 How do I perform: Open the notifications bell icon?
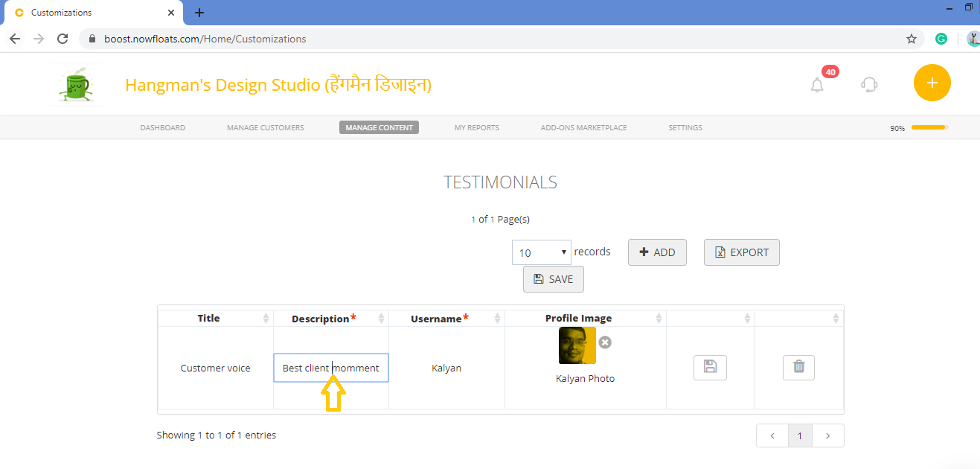[x=817, y=85]
